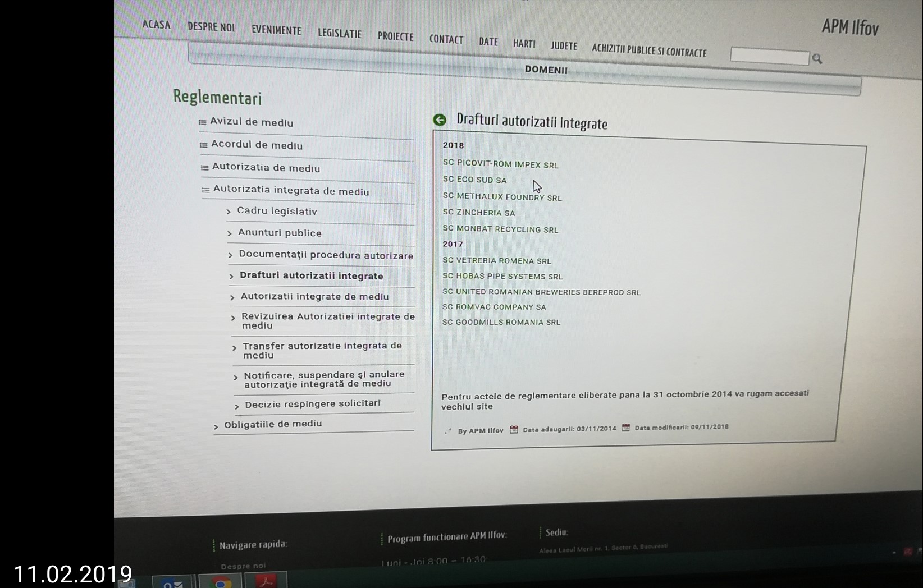Open Chrome from the taskbar
923x588 pixels.
coord(221,581)
